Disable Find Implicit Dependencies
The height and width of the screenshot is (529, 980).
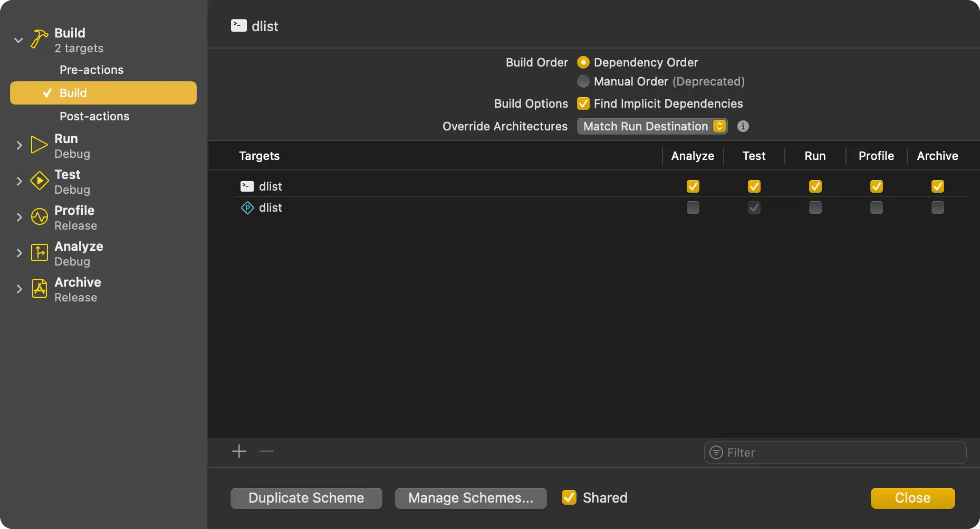coord(583,103)
